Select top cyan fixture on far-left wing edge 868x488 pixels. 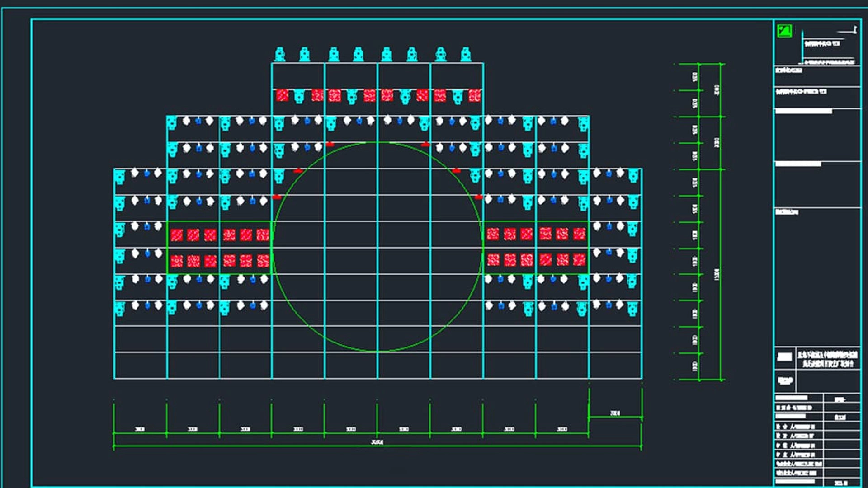(119, 176)
